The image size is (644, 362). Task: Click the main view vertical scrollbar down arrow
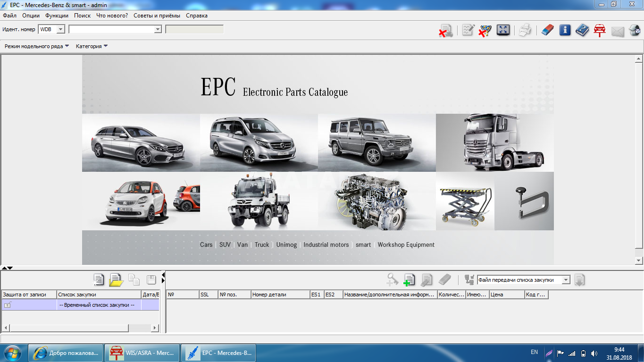pyautogui.click(x=639, y=261)
